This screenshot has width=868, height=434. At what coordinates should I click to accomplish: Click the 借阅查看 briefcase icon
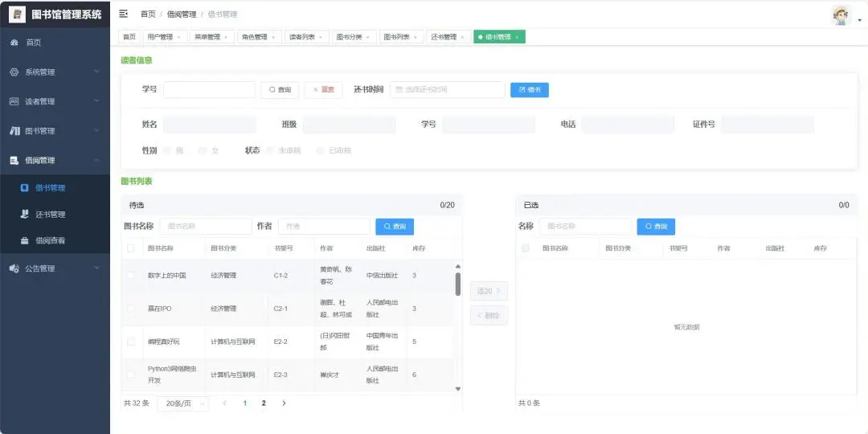pyautogui.click(x=24, y=241)
